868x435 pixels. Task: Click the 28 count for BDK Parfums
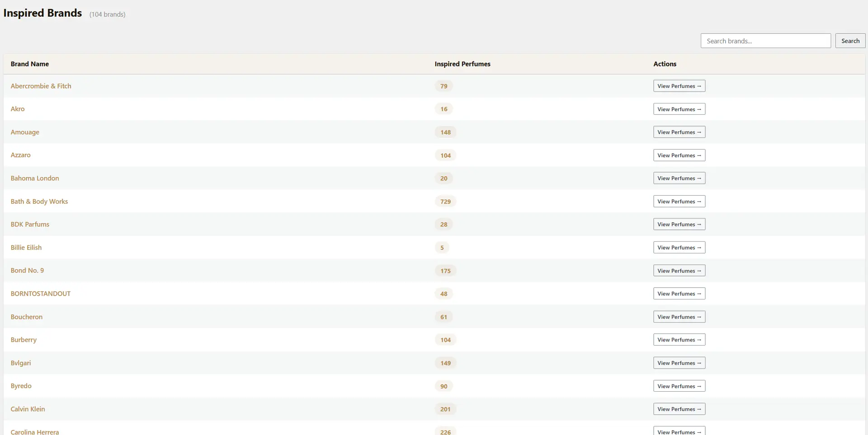(444, 225)
